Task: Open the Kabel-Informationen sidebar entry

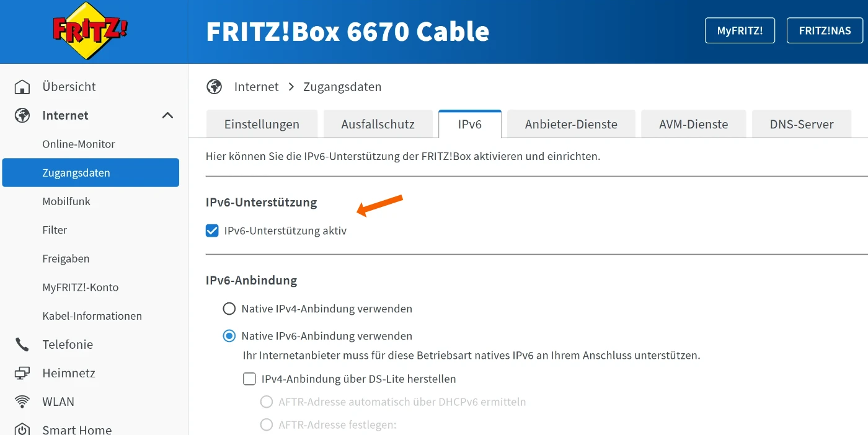Action: pos(91,315)
